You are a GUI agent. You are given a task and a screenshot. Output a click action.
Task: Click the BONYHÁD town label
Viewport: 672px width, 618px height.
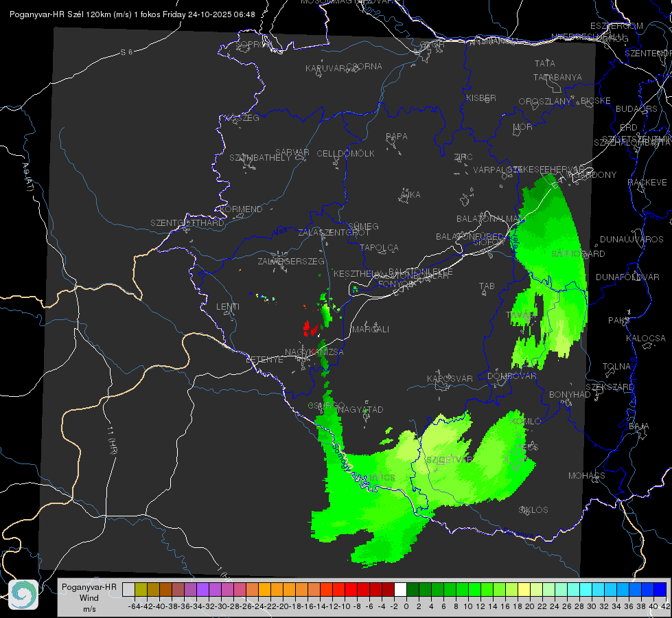(x=570, y=395)
